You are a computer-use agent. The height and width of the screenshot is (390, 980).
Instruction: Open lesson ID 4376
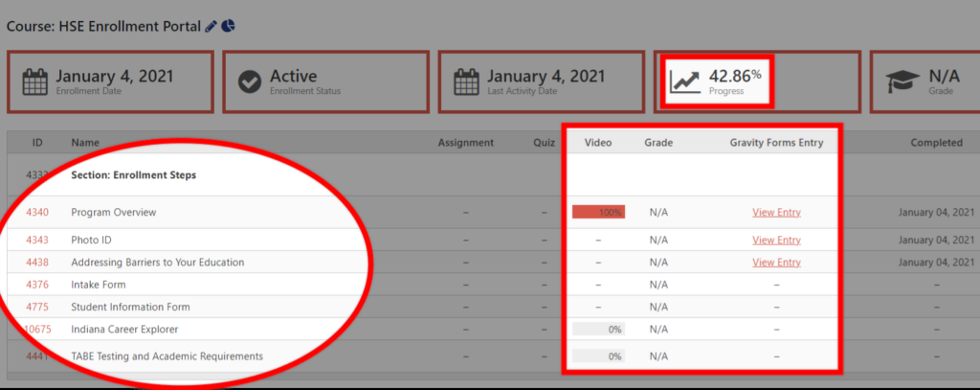[x=37, y=285]
